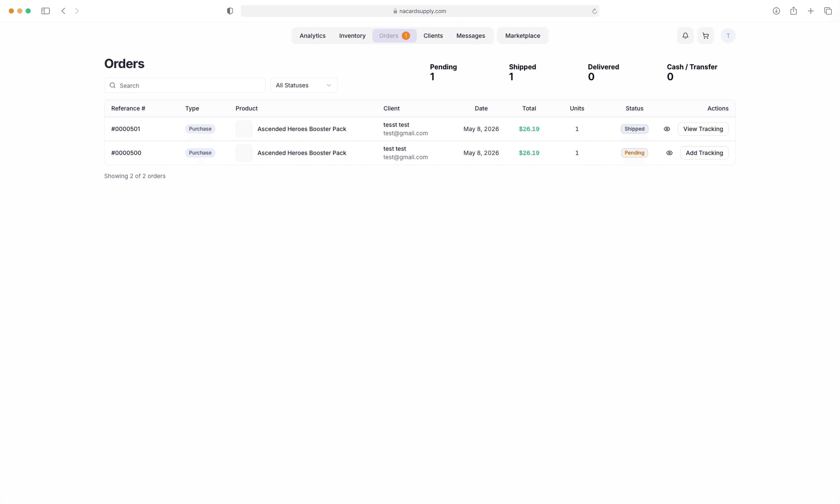Click the Purchase tag on order #0000500
Viewport: 840px width, 504px height.
click(x=200, y=153)
